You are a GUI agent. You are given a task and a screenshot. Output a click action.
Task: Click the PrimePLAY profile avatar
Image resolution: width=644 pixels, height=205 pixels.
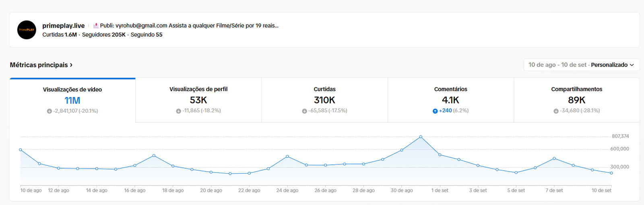tap(27, 30)
